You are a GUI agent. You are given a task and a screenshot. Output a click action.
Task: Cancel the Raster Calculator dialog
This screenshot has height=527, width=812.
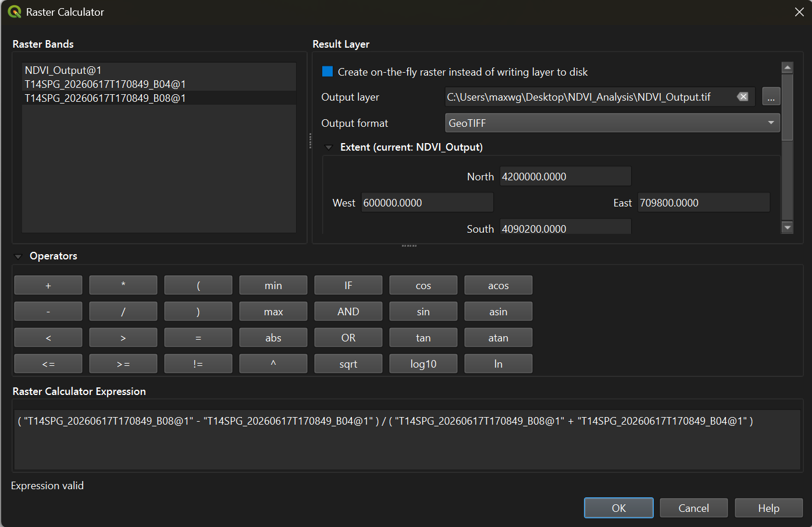point(694,508)
